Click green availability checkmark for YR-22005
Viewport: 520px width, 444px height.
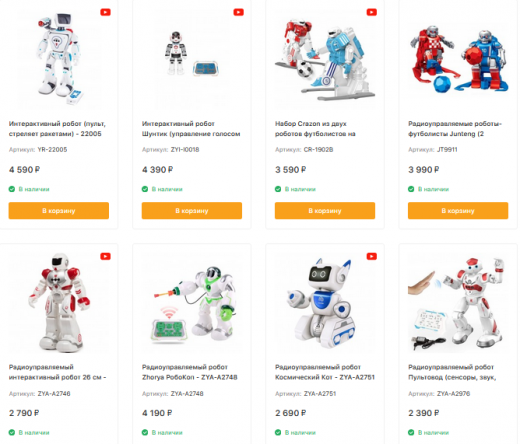12,189
